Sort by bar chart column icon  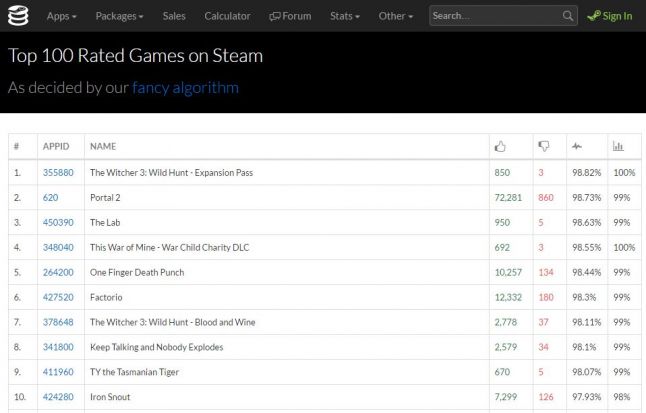[618, 146]
